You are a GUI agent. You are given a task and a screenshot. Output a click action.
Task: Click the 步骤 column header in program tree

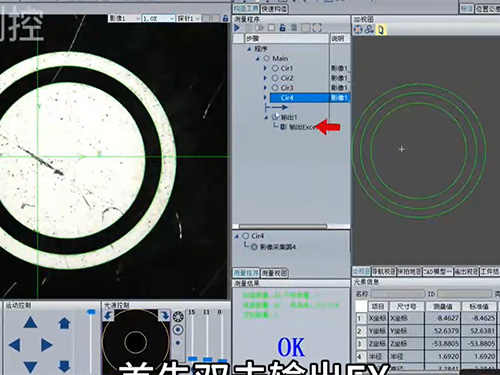(287, 39)
